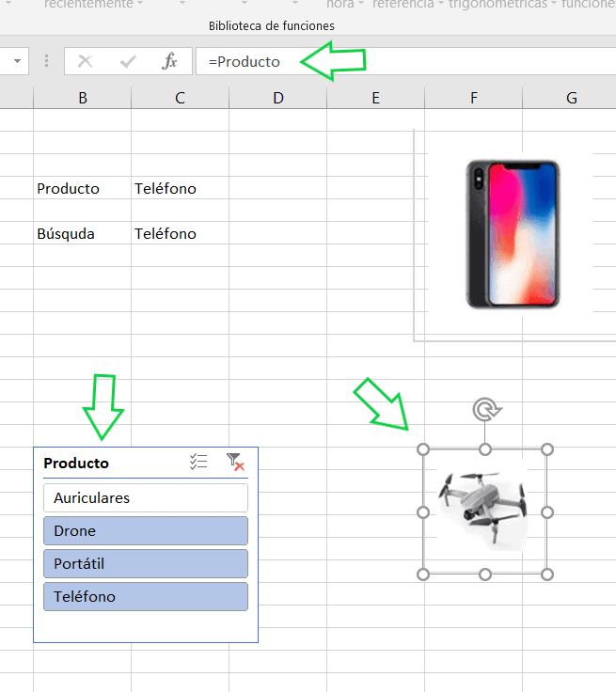
Task: Open the Name Box dropdown arrow
Action: click(17, 61)
